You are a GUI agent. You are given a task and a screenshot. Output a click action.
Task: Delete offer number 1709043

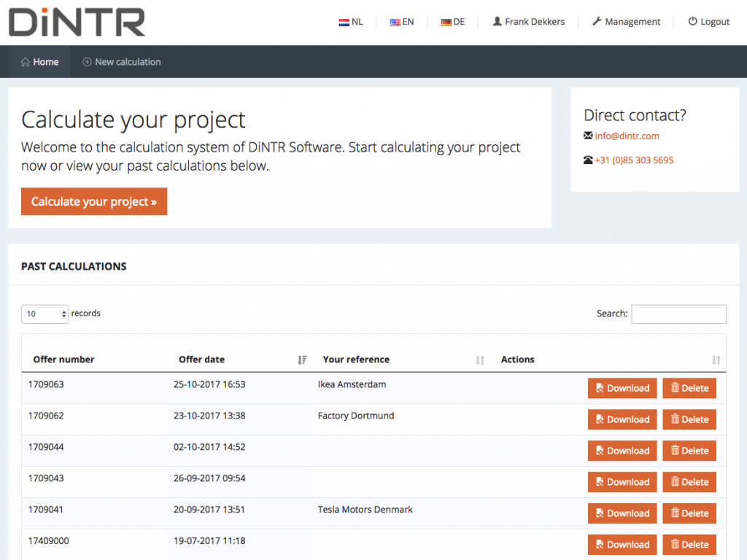(689, 481)
